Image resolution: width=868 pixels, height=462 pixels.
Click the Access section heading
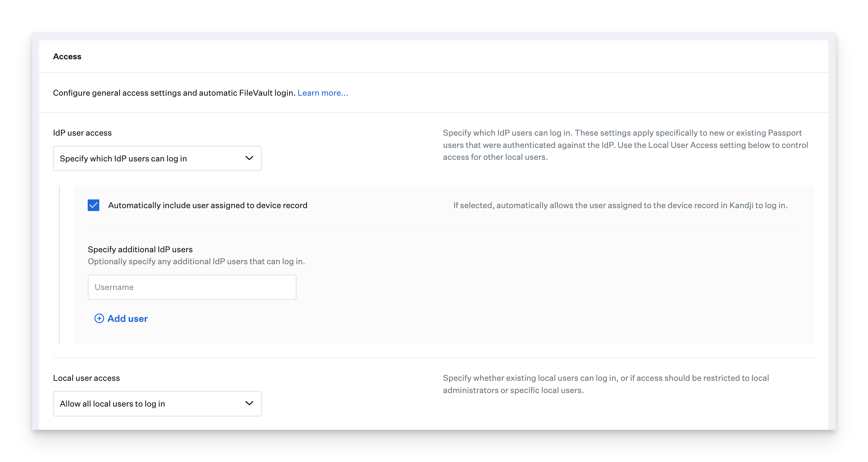[x=67, y=57]
